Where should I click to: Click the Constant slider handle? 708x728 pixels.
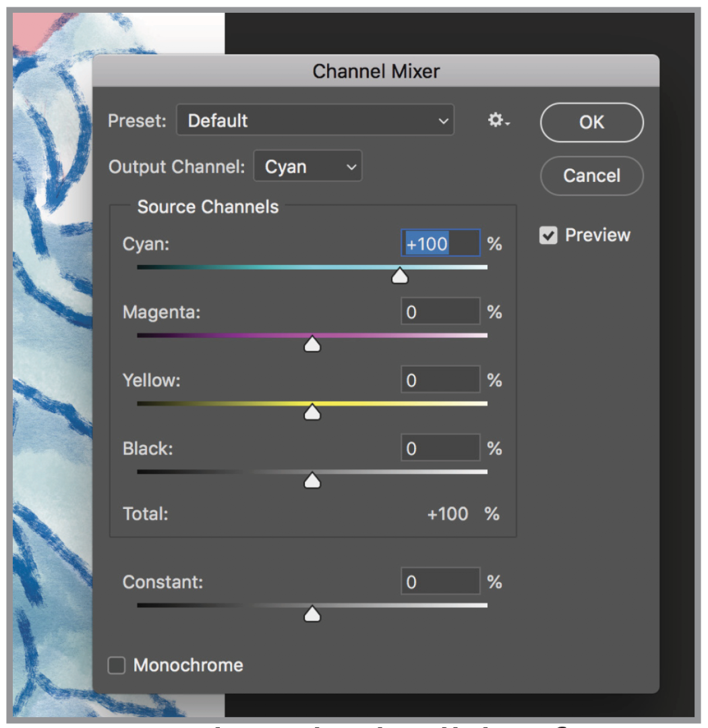312,613
